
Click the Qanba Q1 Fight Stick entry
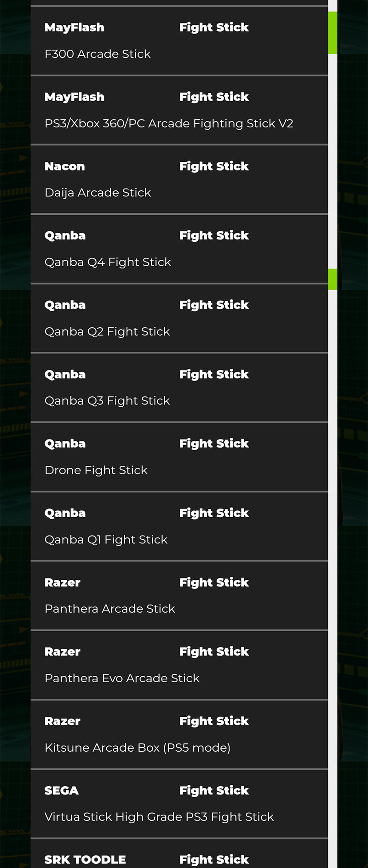(106, 540)
